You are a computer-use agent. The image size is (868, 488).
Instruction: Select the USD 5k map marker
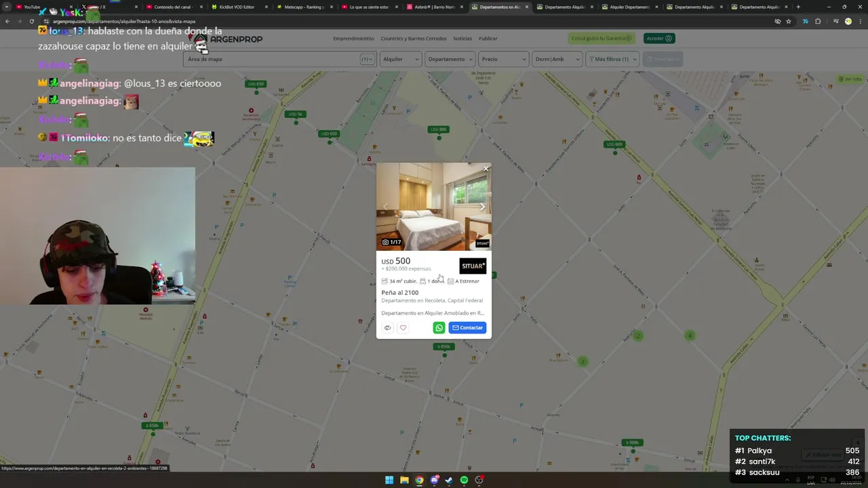point(296,114)
